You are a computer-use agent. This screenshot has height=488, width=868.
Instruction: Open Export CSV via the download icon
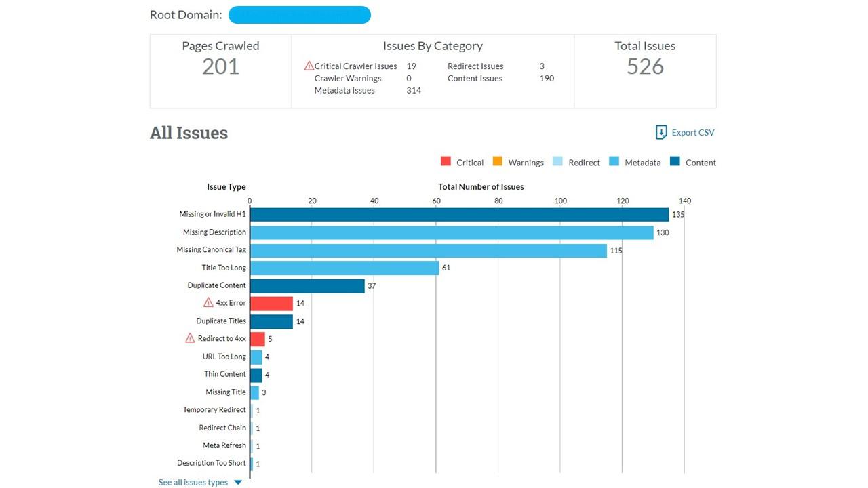tap(660, 132)
